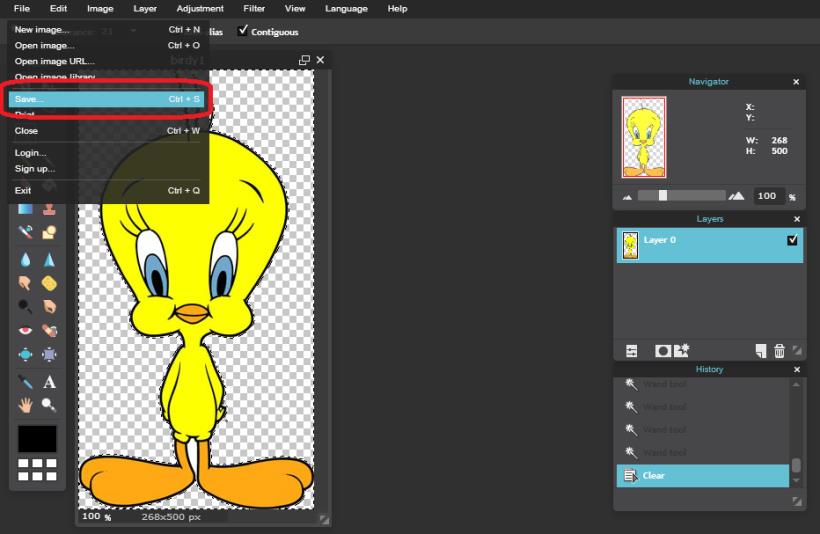Screen dimensions: 820x534
Task: Click Save in the File menu
Action: (x=30, y=99)
